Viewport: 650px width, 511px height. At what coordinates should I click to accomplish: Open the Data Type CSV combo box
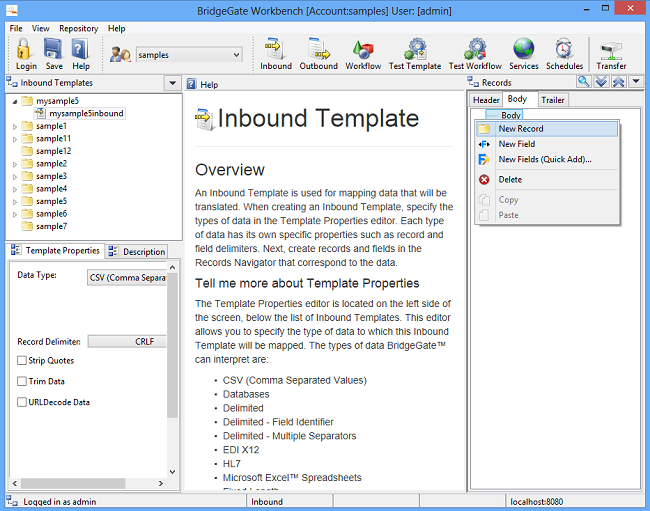[127, 277]
